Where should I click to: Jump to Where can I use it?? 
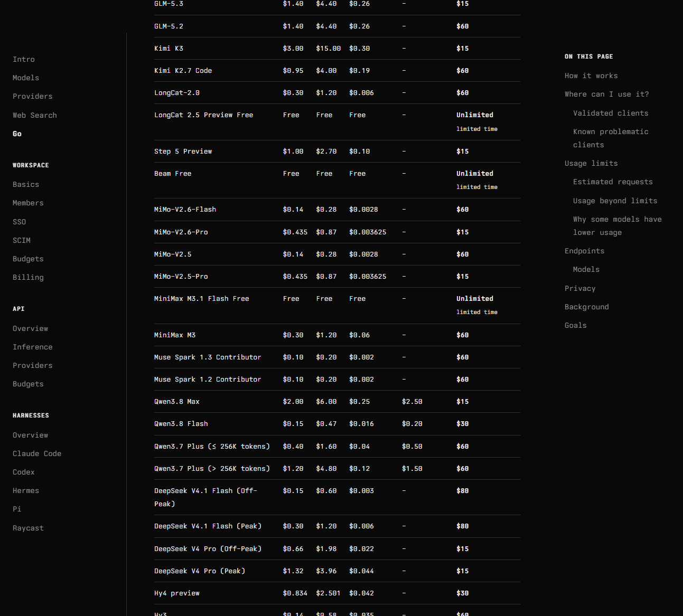click(x=607, y=94)
